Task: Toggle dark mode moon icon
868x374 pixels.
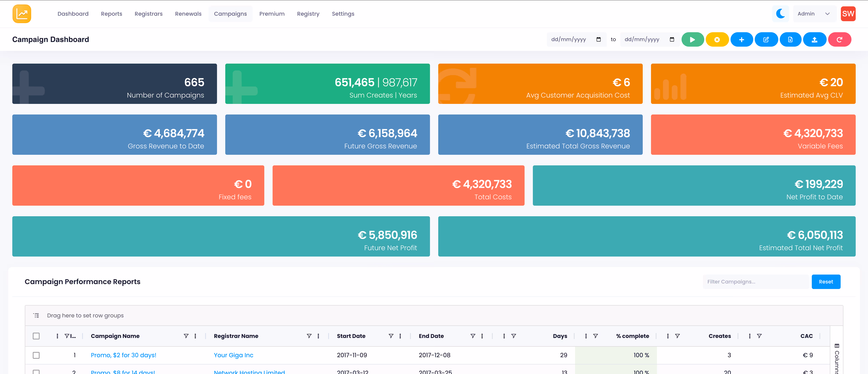Action: point(780,14)
